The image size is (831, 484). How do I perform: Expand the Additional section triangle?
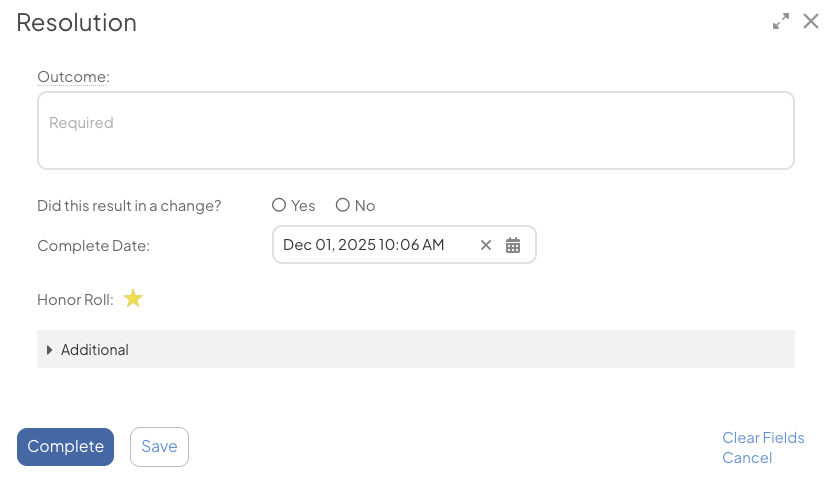tap(50, 350)
